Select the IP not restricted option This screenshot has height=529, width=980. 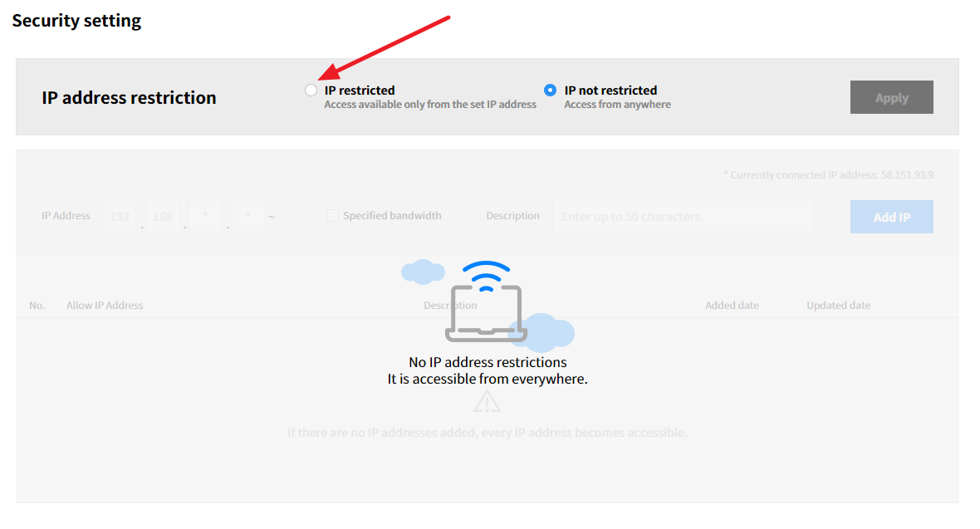[x=550, y=90]
